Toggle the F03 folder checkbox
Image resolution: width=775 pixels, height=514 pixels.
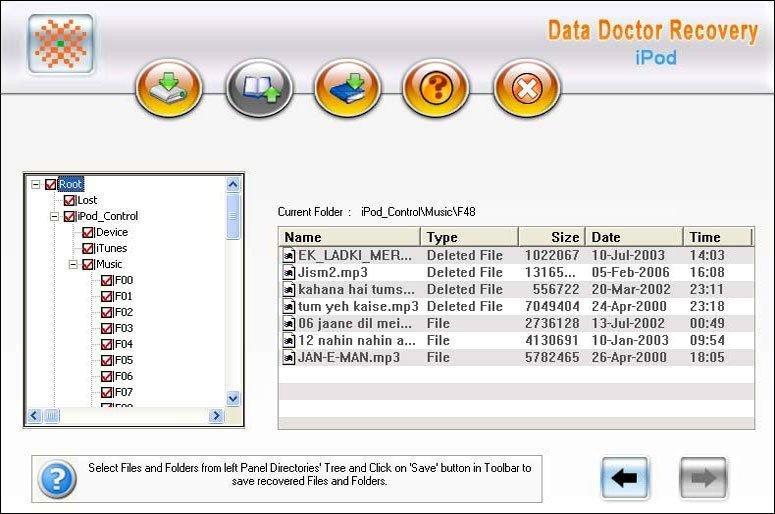(106, 328)
